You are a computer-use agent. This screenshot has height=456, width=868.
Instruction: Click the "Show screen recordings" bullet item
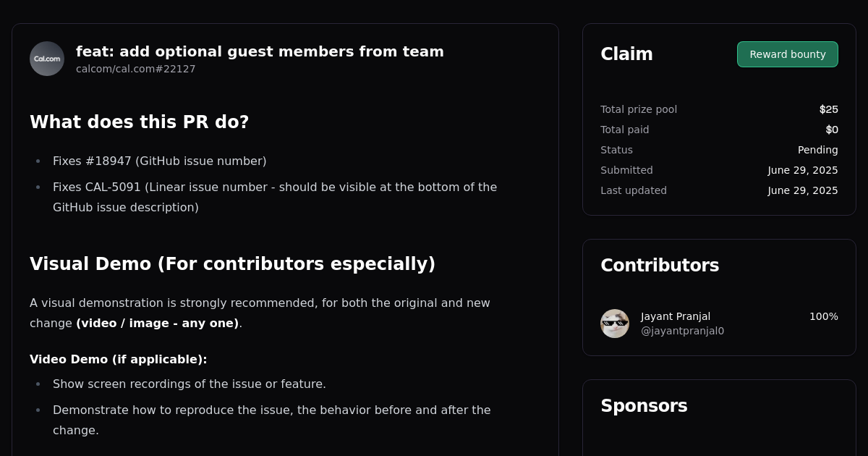click(x=190, y=384)
